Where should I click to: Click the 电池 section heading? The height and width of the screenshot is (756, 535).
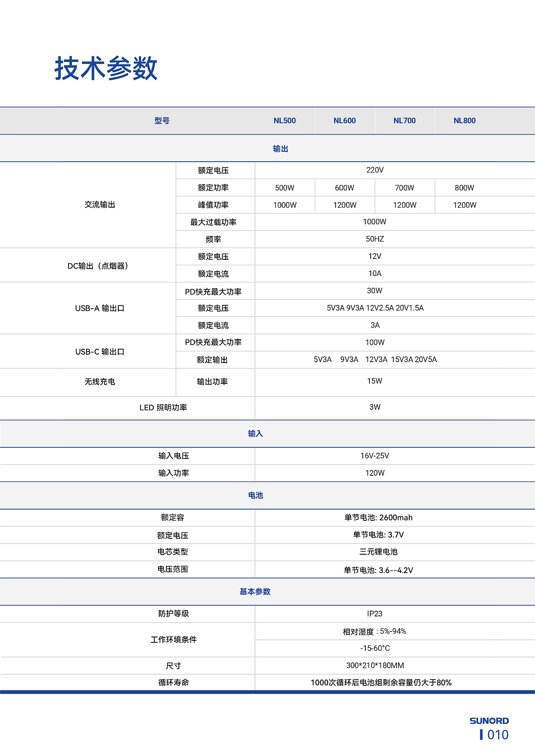pyautogui.click(x=255, y=495)
